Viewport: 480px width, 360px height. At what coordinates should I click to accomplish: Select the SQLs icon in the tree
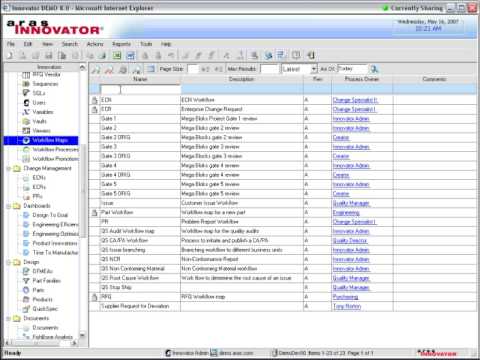[x=26, y=93]
